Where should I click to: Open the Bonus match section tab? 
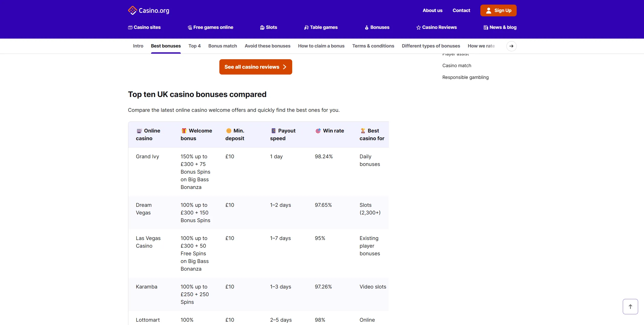click(222, 46)
